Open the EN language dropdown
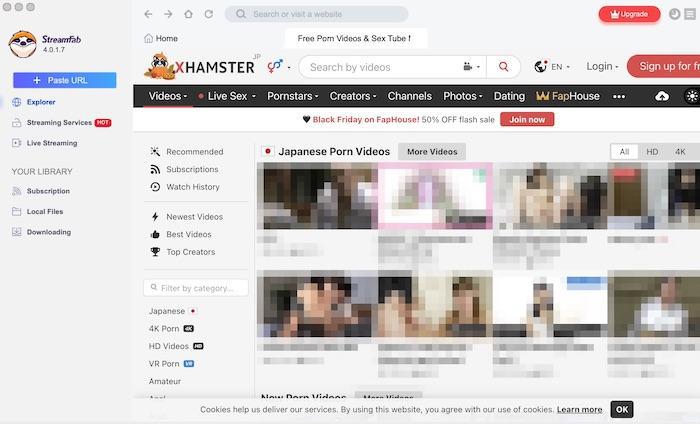700x424 pixels. 552,67
